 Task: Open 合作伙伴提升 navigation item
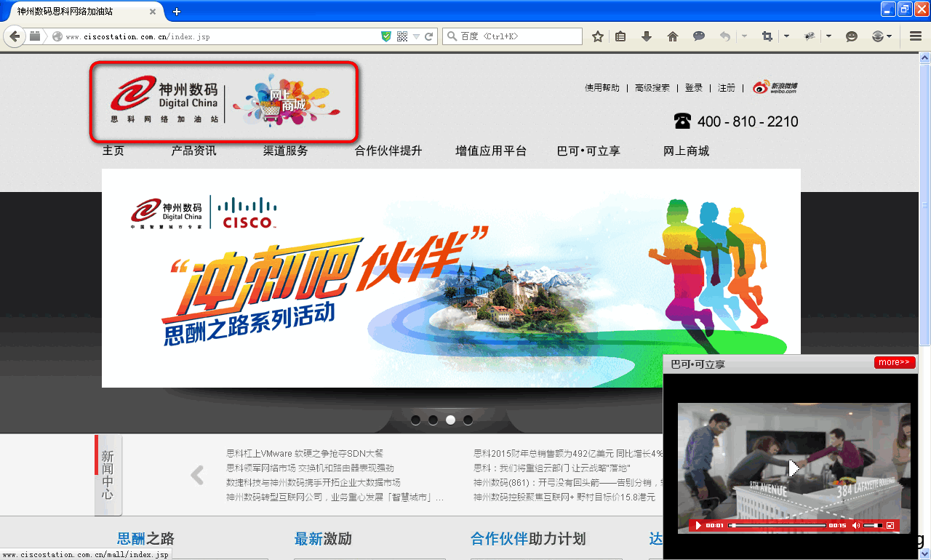point(388,151)
